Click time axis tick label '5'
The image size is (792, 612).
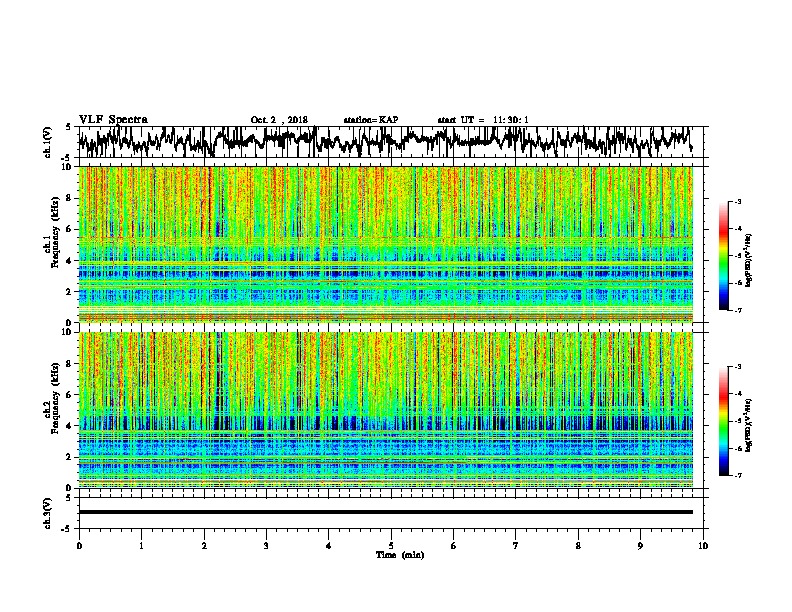point(391,546)
